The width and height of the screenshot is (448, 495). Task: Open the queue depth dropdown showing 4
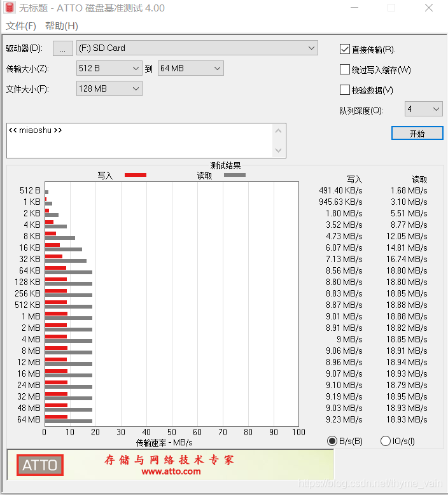(x=424, y=109)
